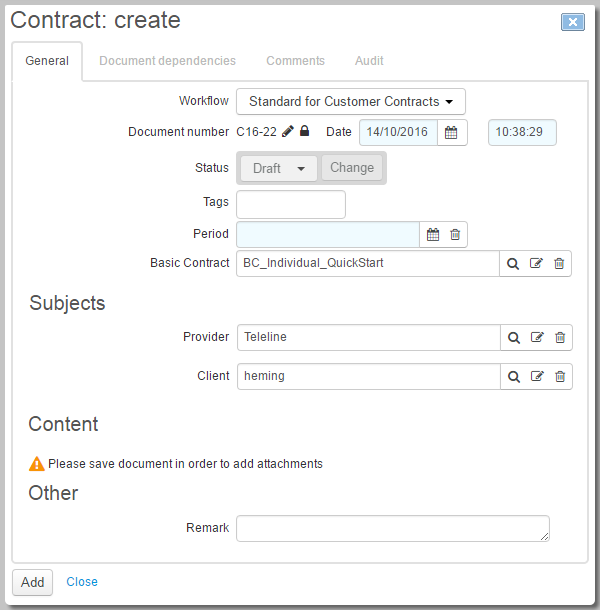The width and height of the screenshot is (600, 610).
Task: Search for a Client using magnifier icon
Action: click(514, 377)
